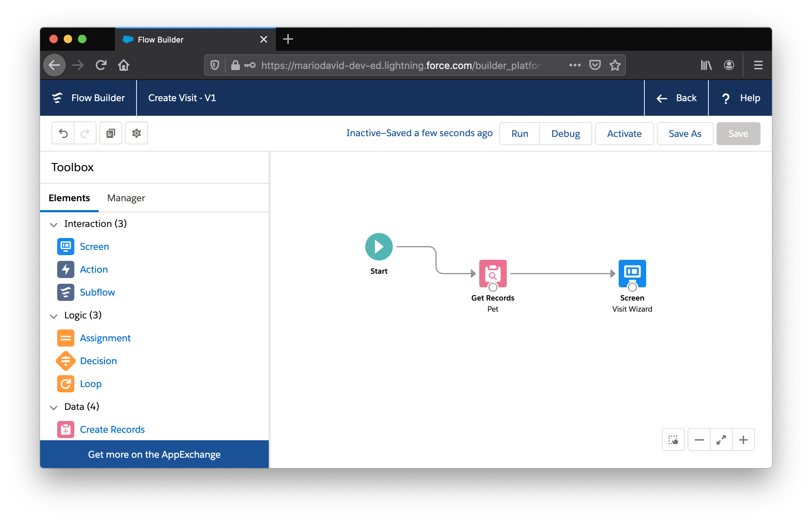Open flow settings gear icon
Screen dimensions: 812x521
click(x=137, y=133)
